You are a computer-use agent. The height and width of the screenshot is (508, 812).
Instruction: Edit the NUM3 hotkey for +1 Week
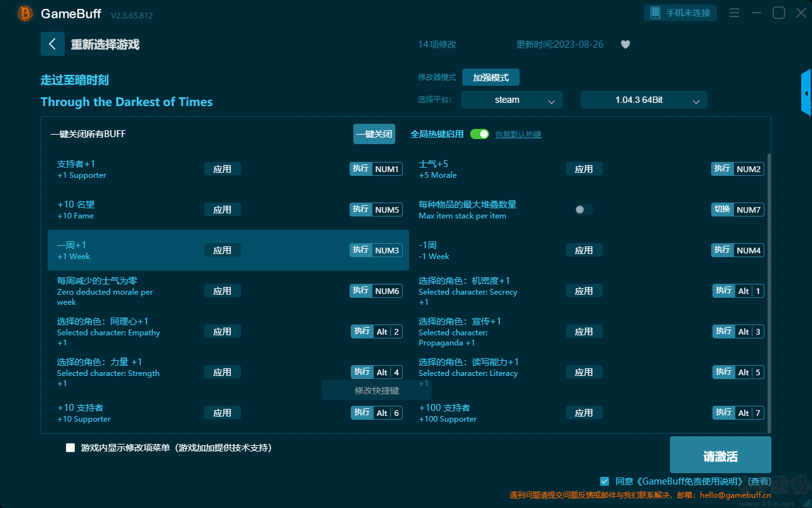click(x=387, y=250)
